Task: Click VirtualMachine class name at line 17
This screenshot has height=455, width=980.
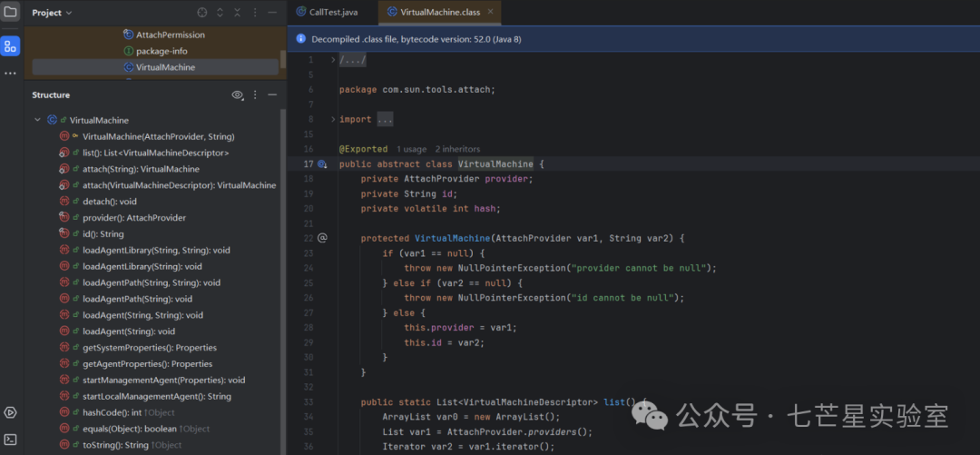Action: (x=495, y=164)
